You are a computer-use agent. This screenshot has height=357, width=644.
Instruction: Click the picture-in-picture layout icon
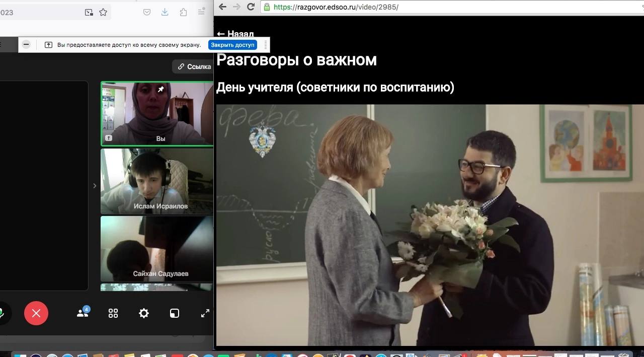click(x=174, y=313)
